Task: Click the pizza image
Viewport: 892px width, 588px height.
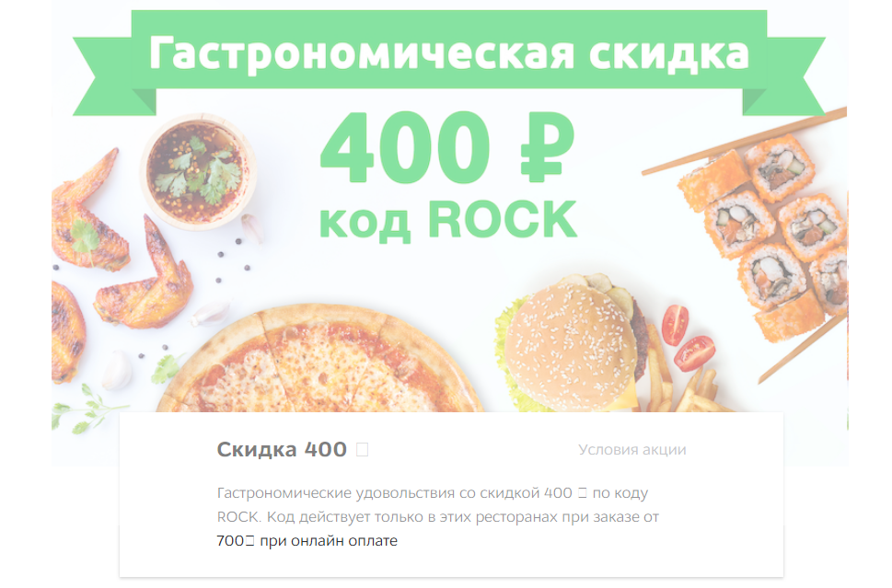Action: 320,361
